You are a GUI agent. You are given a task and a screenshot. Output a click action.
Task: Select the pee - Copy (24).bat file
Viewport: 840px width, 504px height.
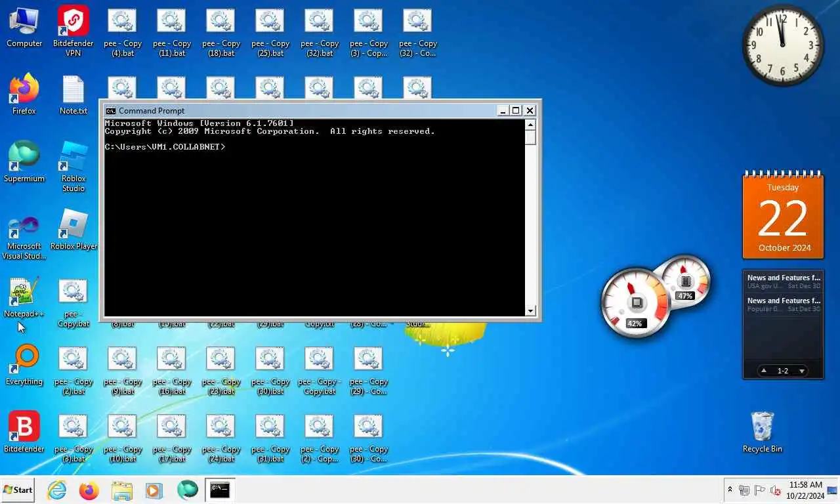coord(221,438)
